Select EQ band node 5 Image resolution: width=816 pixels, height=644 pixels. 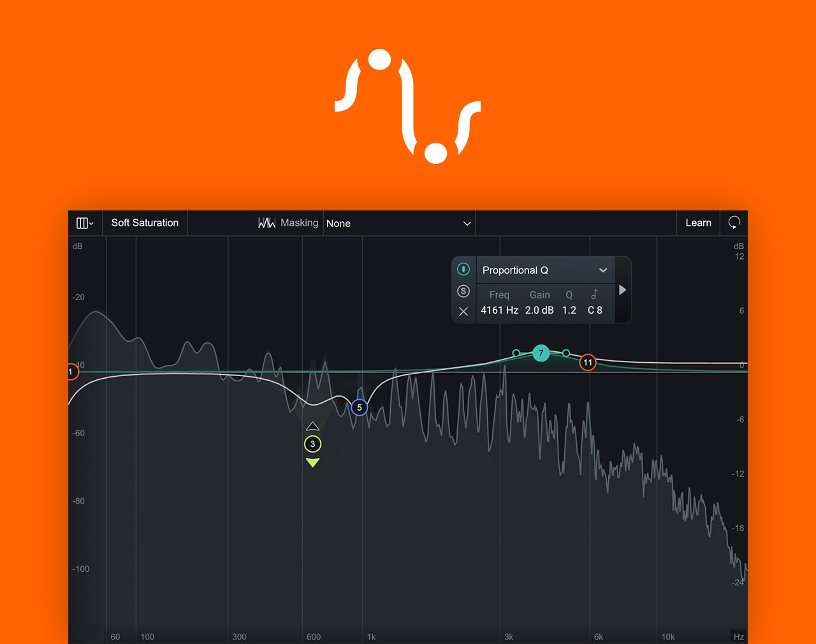click(360, 407)
